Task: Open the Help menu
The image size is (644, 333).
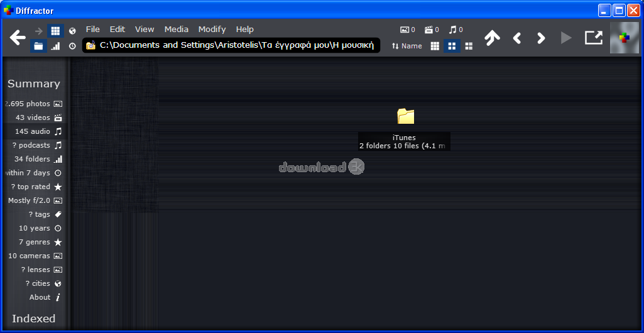Action: (245, 29)
